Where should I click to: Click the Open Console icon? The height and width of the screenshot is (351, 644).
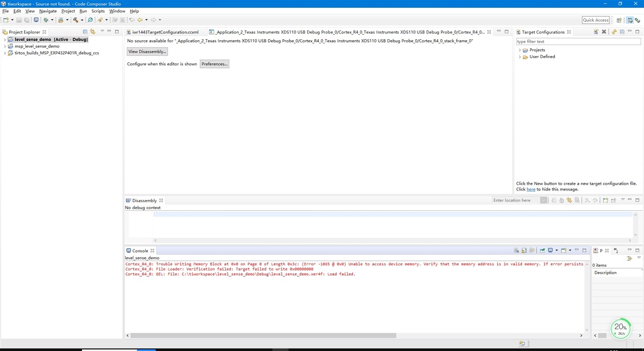(x=563, y=251)
